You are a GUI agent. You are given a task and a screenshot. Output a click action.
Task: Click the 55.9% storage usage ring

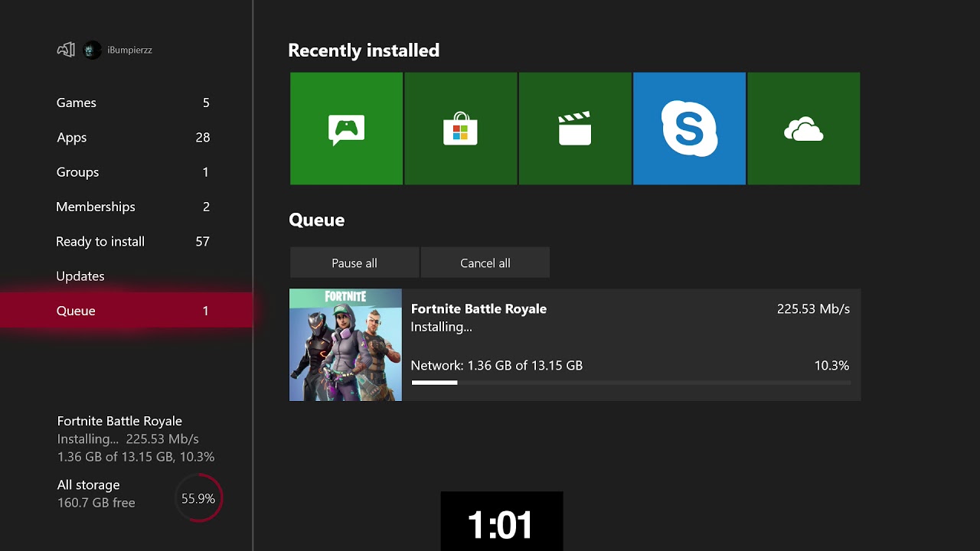click(x=198, y=498)
